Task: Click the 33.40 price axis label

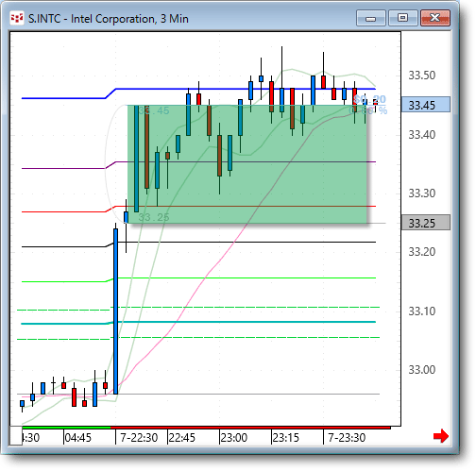Action: 422,135
